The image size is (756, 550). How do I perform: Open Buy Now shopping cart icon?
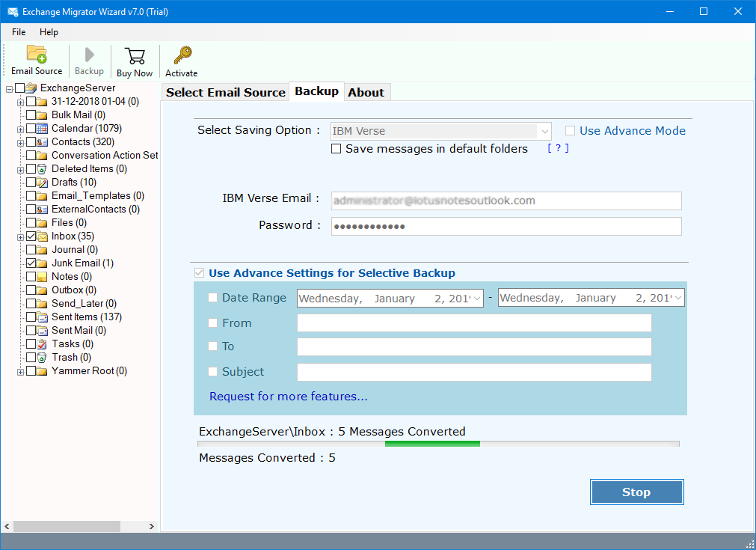135,56
